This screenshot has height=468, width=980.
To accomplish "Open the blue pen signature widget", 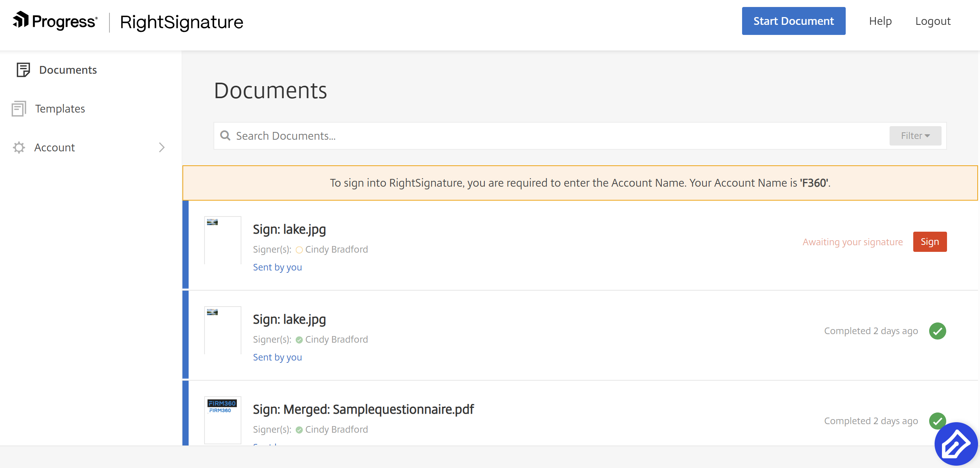I will tap(956, 444).
